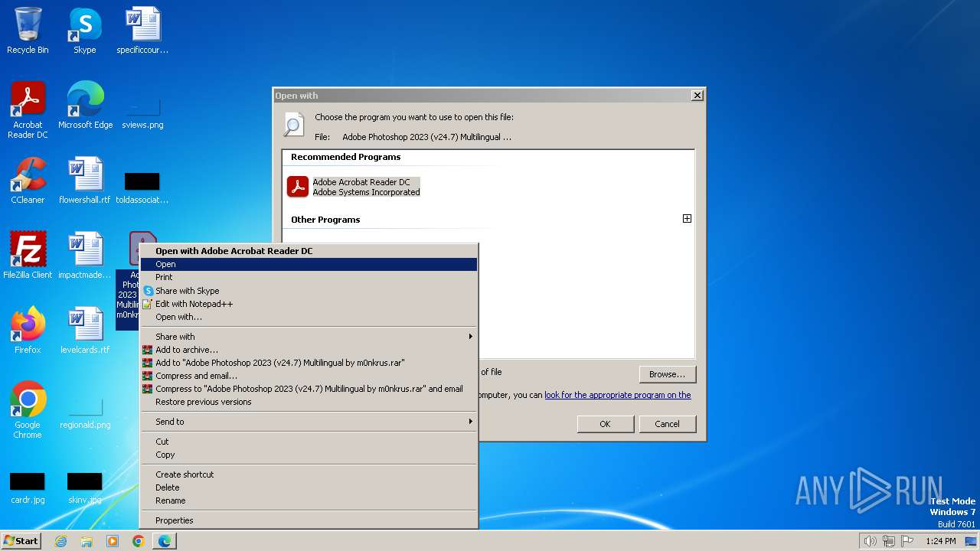Expand the Send to submenu
This screenshot has width=980, height=551.
point(308,422)
